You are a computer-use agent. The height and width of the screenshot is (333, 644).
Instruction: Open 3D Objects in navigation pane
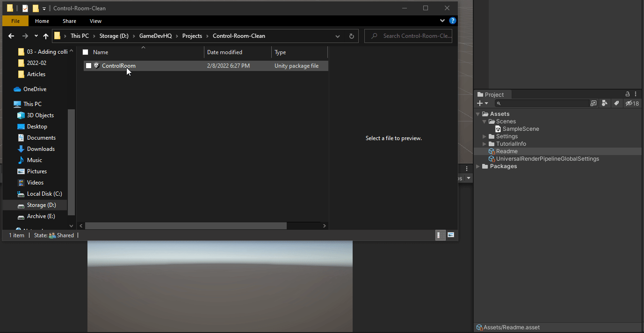(x=36, y=115)
